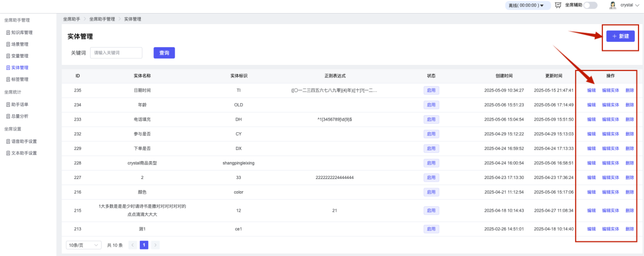
Task: Click the 助手话单 sidebar icon
Action: tap(8, 105)
